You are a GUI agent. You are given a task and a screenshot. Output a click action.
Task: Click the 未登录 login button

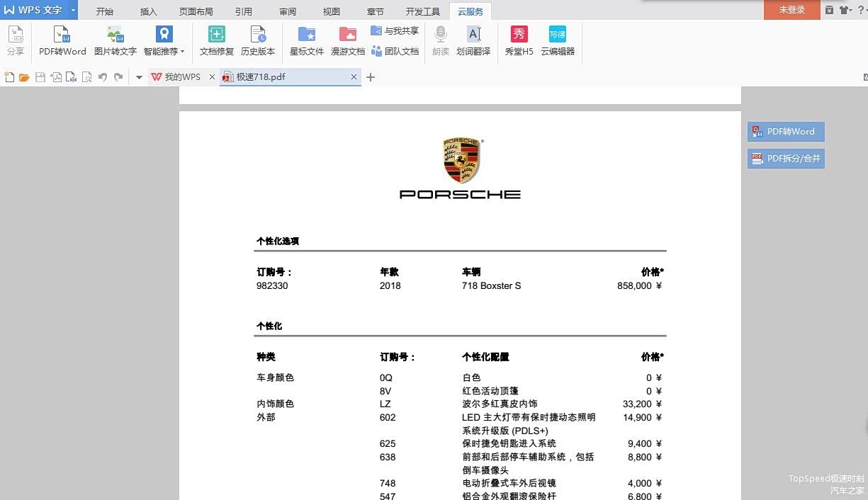(791, 10)
